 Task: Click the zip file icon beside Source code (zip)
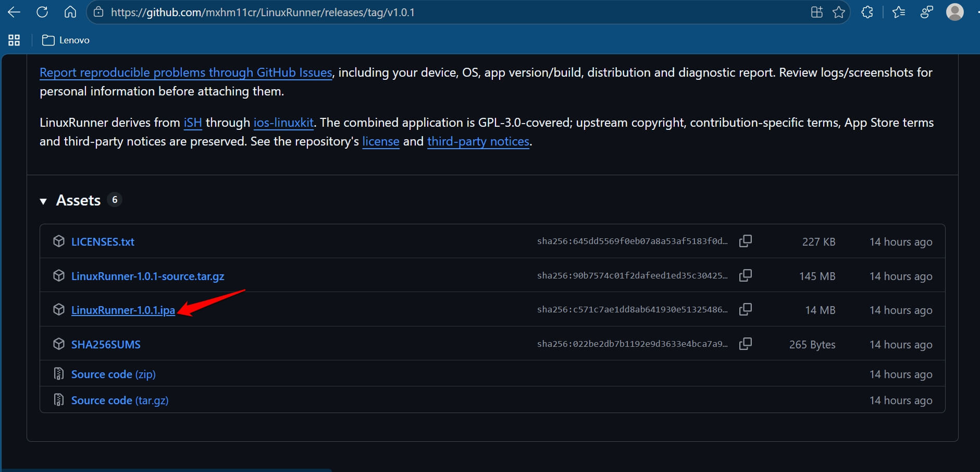(x=59, y=374)
